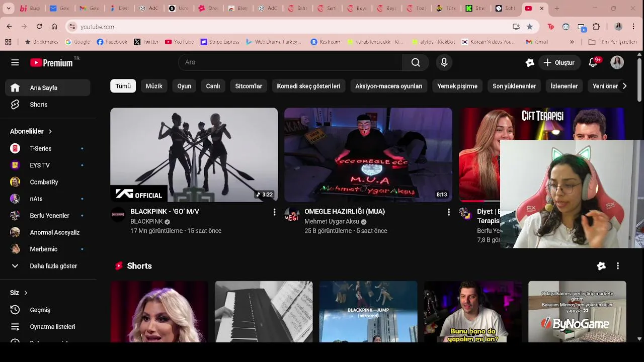
Task: Click Mehmet Uygar Aksu channel avatar
Action: tap(292, 214)
